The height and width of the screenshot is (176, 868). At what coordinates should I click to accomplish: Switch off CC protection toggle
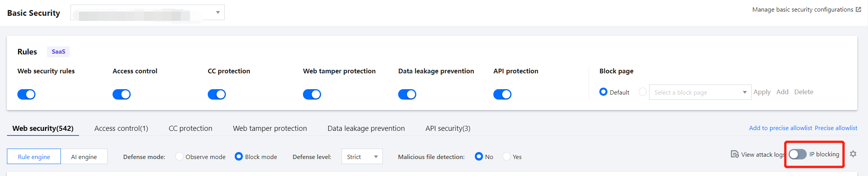click(x=217, y=94)
